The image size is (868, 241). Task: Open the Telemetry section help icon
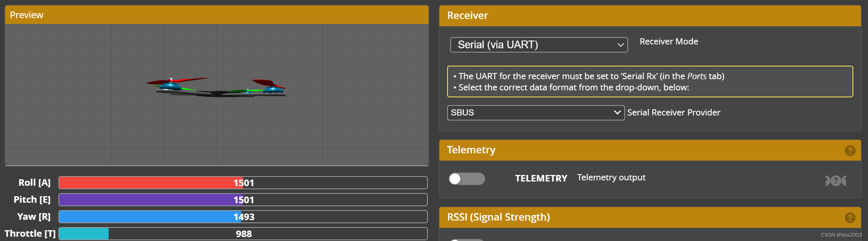tap(850, 151)
